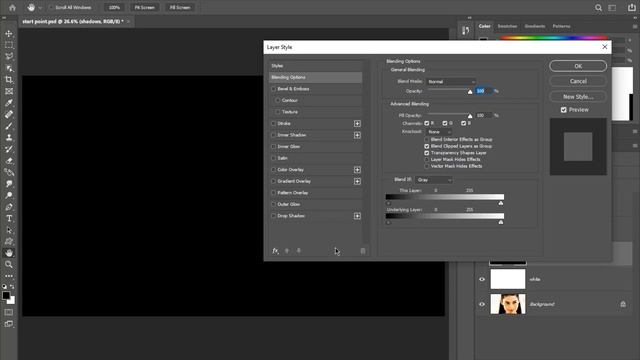Hide the white layer eye icon

click(x=482, y=279)
